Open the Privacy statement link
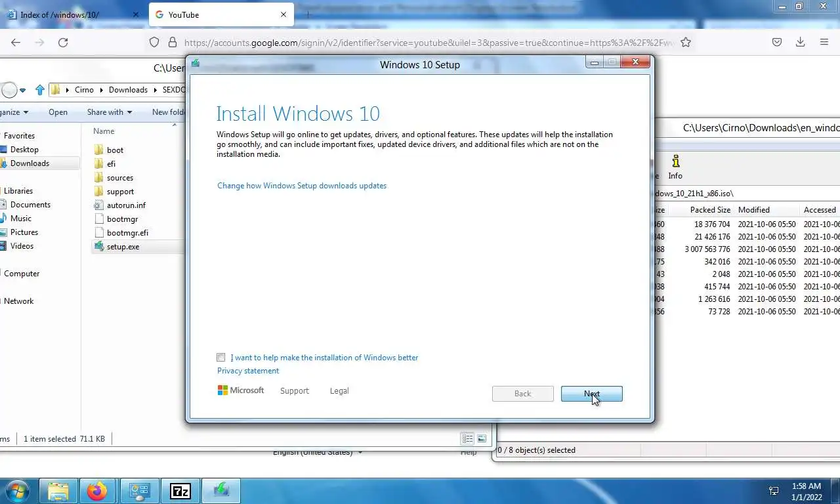The width and height of the screenshot is (840, 504). [x=248, y=371]
